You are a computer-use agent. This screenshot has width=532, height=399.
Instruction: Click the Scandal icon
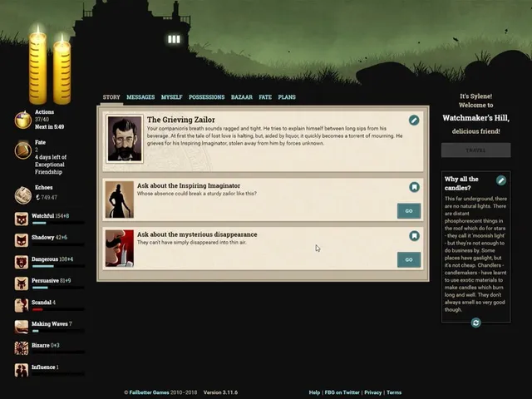tap(22, 305)
